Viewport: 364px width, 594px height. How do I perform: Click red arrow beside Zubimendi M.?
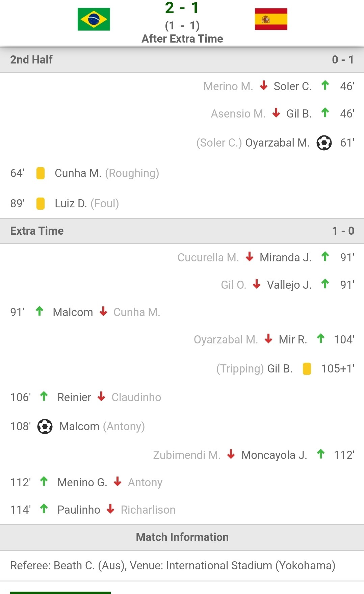(231, 454)
